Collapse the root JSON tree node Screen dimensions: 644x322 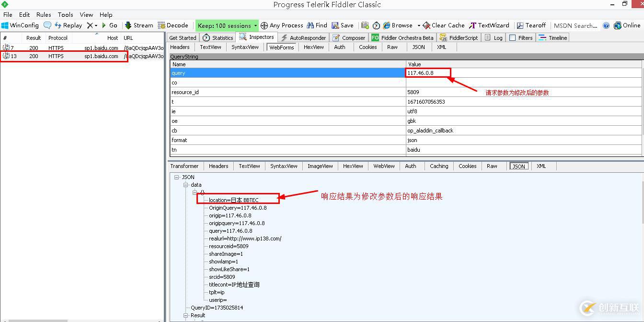point(177,177)
